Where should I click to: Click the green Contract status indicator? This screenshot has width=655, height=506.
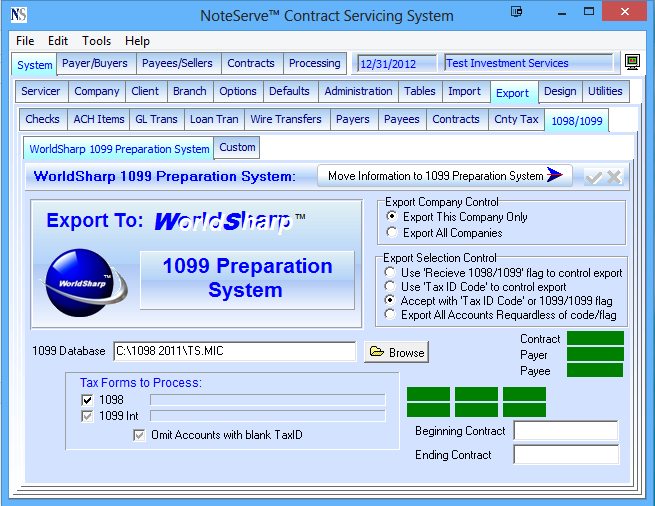coord(595,339)
